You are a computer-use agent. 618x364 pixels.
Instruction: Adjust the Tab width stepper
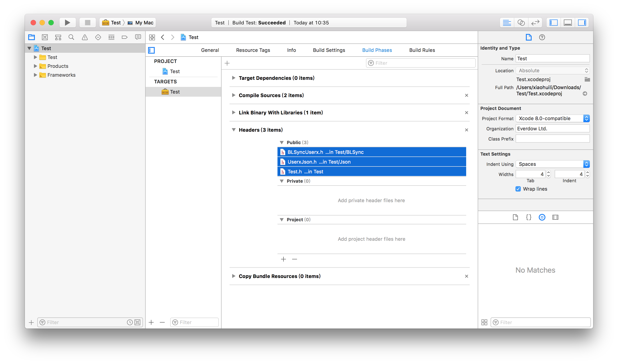(x=549, y=174)
